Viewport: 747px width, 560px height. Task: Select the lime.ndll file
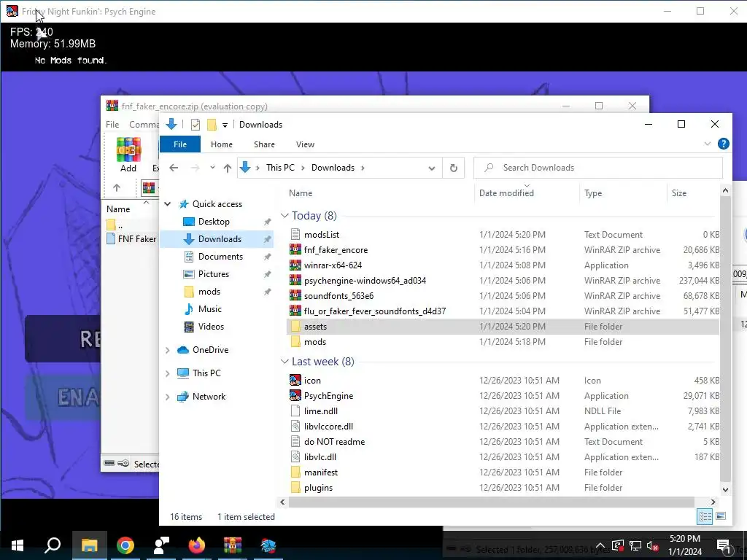pos(321,411)
